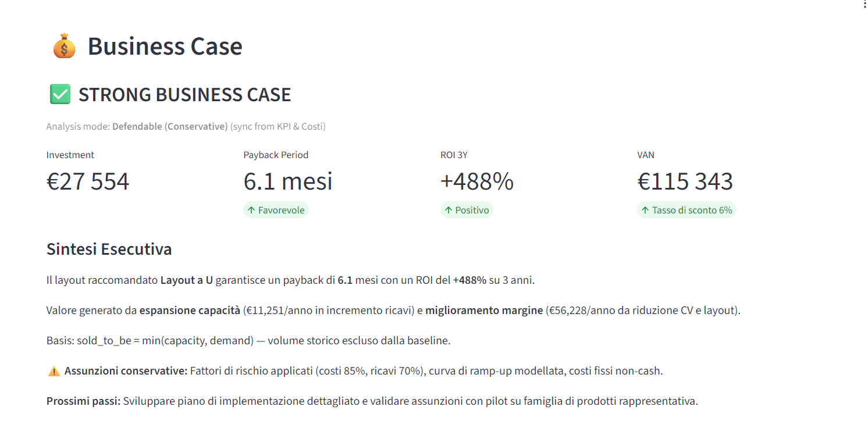The image size is (868, 442).
Task: Click the green checkmark emoji
Action: click(x=60, y=94)
